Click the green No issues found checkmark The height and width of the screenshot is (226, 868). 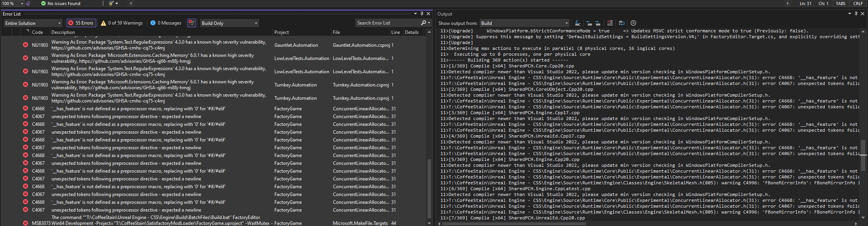pos(43,4)
